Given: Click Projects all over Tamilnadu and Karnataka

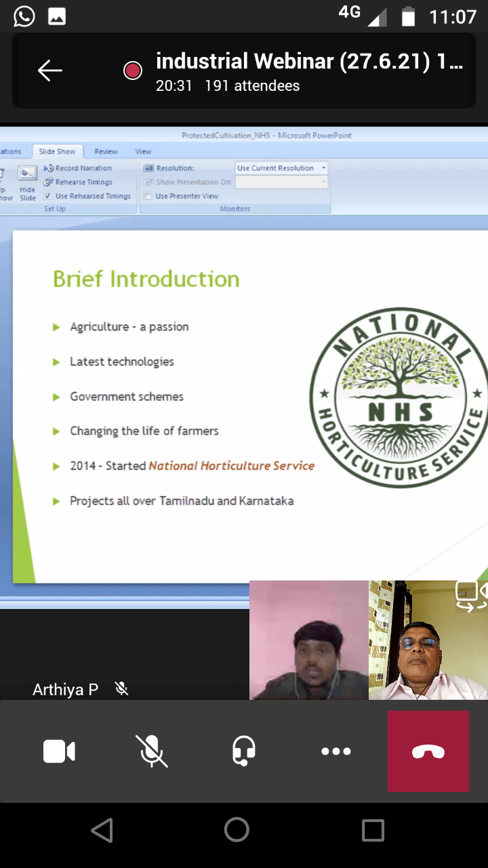Looking at the screenshot, I should pos(182,501).
